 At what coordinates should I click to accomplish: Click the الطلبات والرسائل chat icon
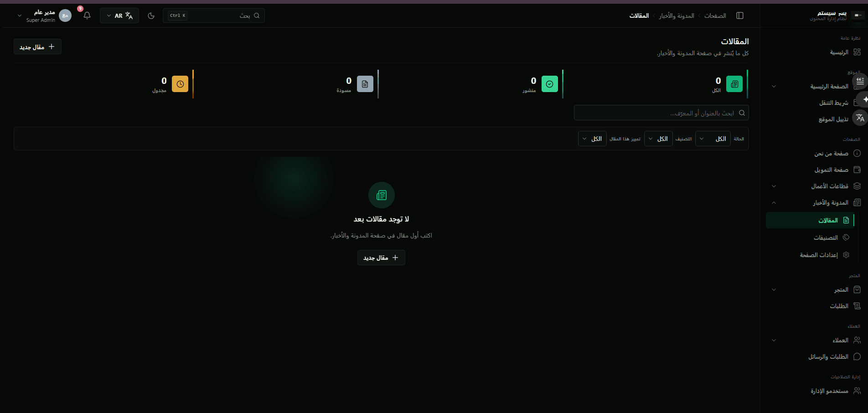click(x=857, y=356)
